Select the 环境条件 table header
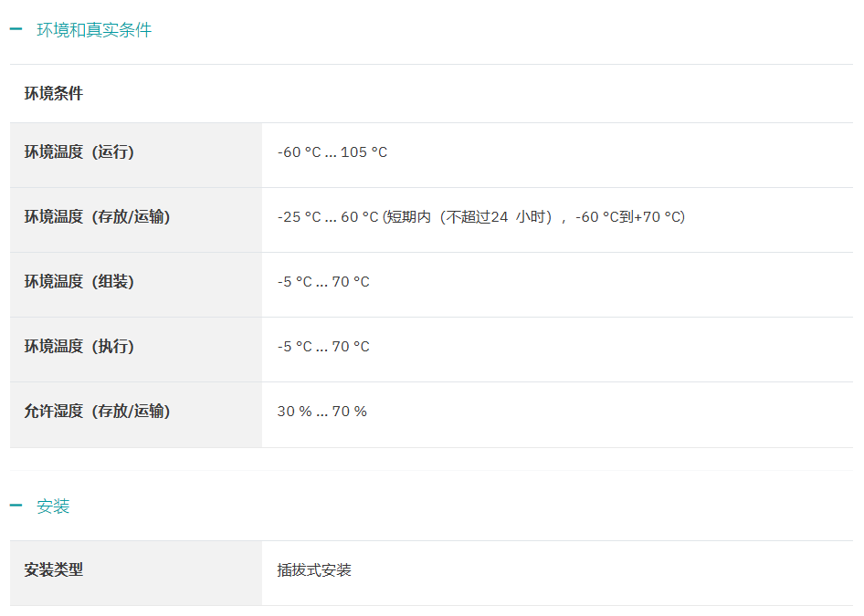Image resolution: width=864 pixels, height=616 pixels. click(54, 93)
